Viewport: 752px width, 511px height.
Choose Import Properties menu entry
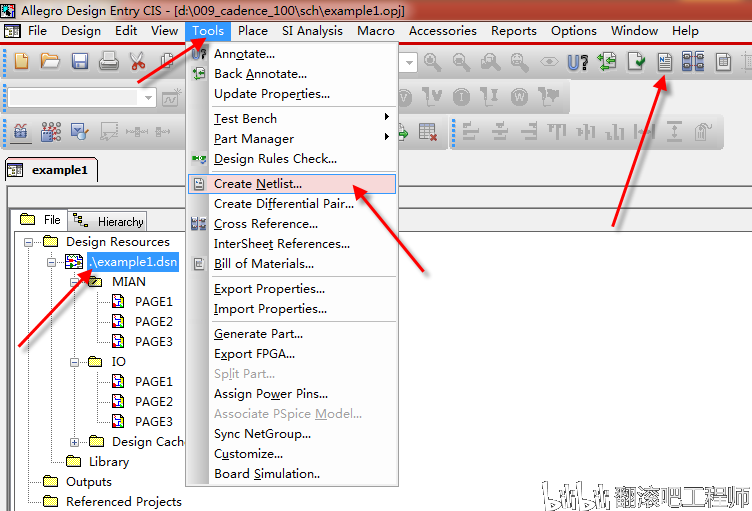pos(293,309)
